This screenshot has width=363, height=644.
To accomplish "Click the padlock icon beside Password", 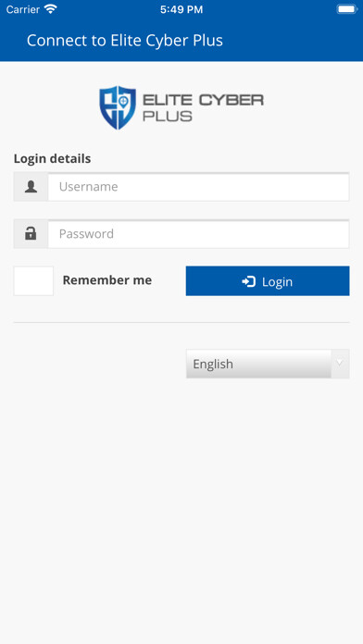I will coord(31,234).
